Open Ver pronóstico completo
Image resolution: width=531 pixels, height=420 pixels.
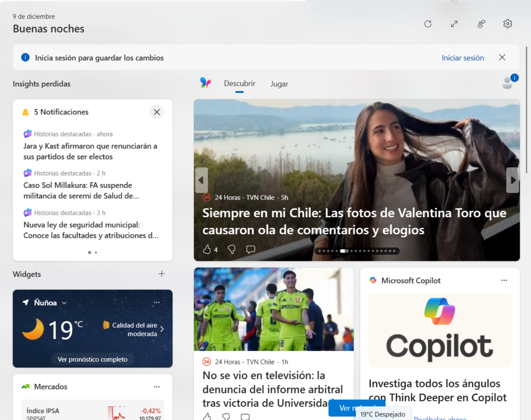click(92, 358)
